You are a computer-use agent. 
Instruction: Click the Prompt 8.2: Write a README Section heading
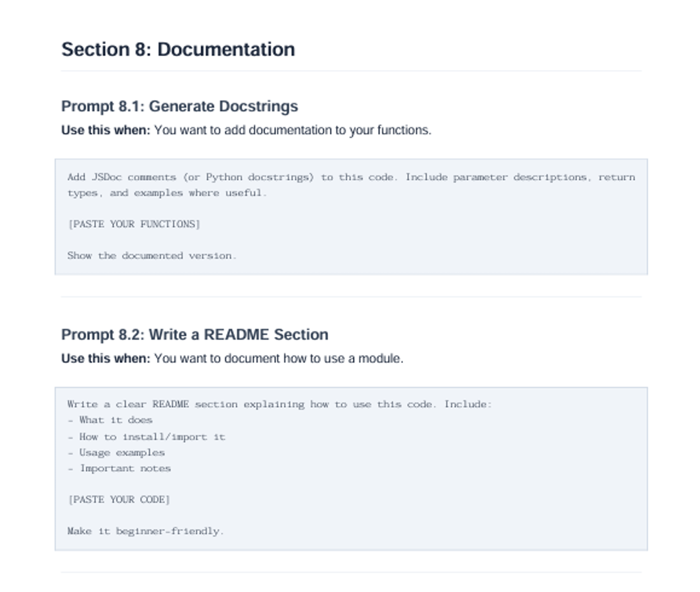(x=195, y=335)
